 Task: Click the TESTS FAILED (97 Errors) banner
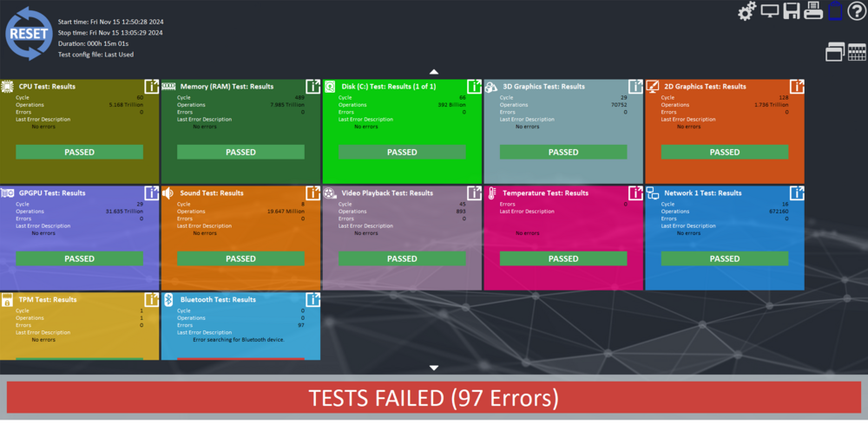point(434,397)
